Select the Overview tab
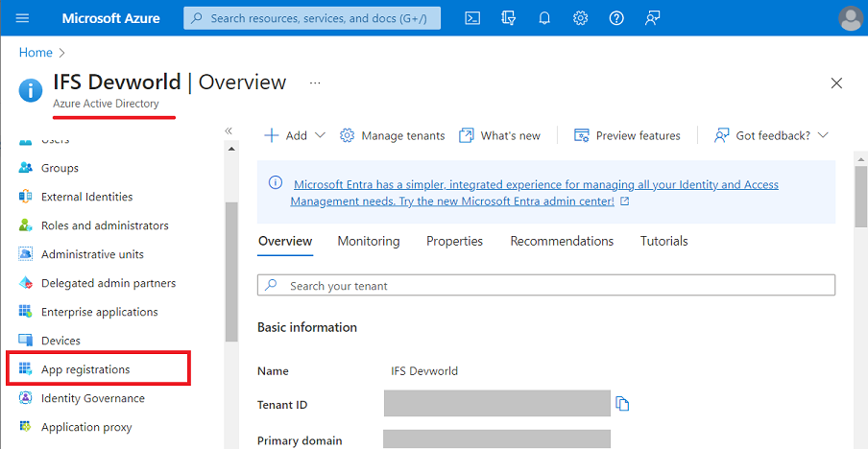The width and height of the screenshot is (868, 449). click(285, 241)
